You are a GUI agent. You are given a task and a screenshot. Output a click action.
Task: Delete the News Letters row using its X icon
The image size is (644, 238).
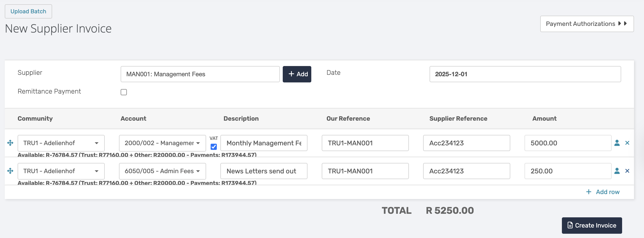[x=627, y=171]
